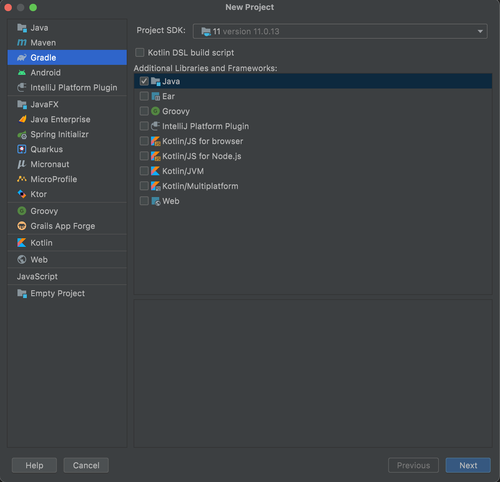500x482 pixels.
Task: Select Maven project type
Action: [x=67, y=43]
